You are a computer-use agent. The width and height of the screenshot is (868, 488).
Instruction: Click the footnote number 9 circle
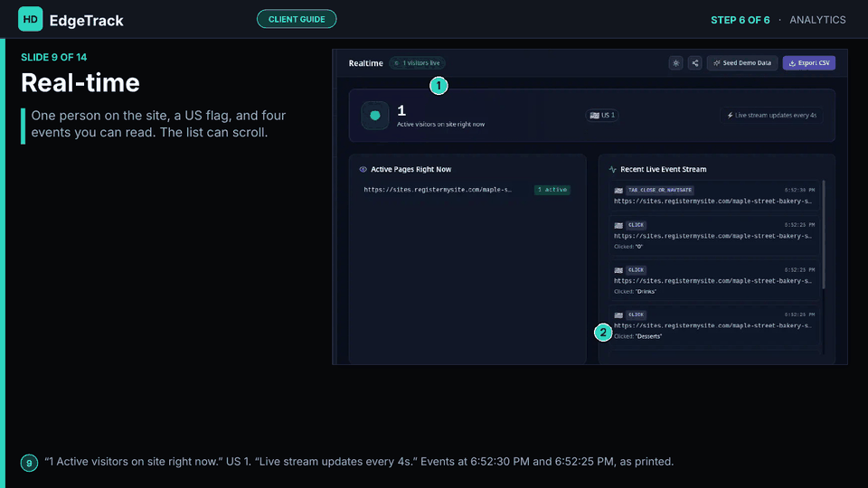[29, 463]
